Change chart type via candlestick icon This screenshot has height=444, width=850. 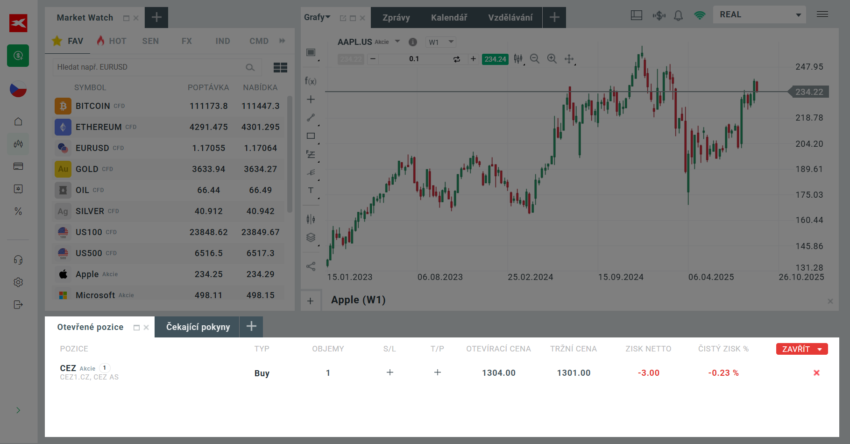tap(518, 59)
